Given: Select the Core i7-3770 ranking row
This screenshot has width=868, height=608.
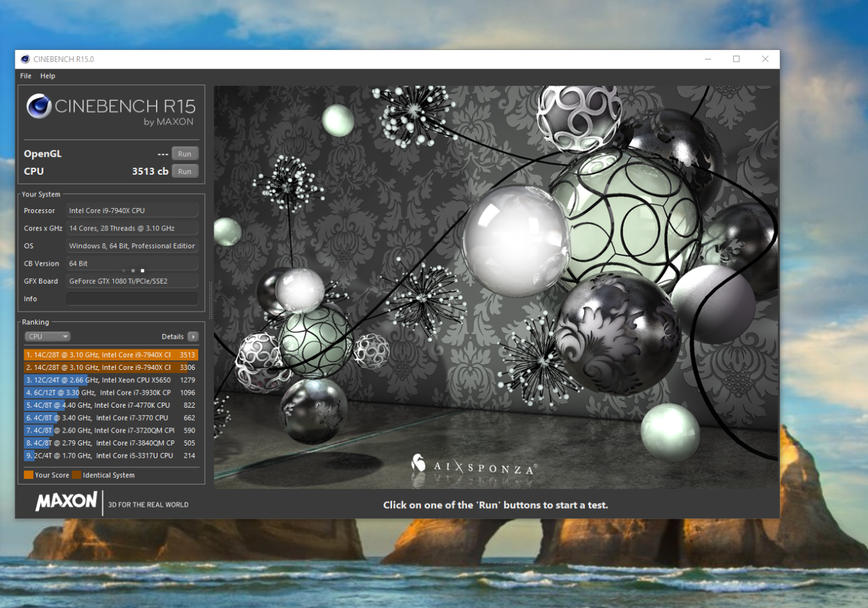Looking at the screenshot, I should point(111,418).
